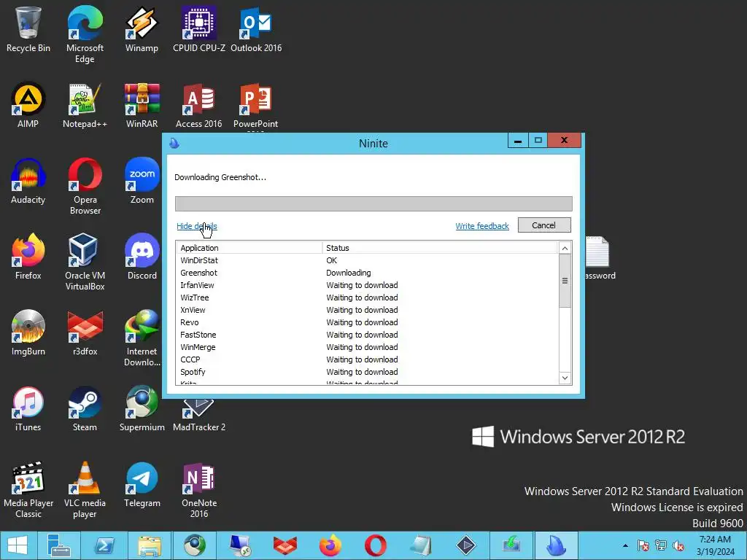The width and height of the screenshot is (747, 560).
Task: Launch PowerShell from the taskbar
Action: pyautogui.click(x=104, y=545)
